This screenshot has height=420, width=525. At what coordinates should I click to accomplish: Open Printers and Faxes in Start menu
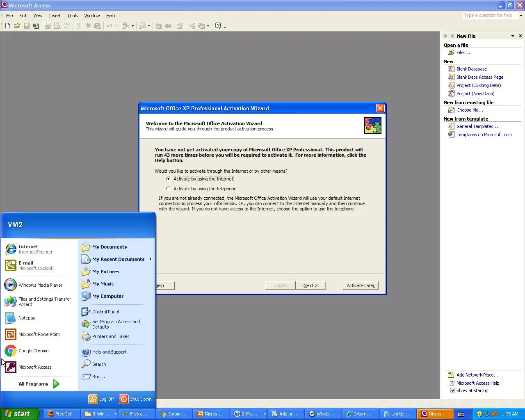click(x=111, y=336)
